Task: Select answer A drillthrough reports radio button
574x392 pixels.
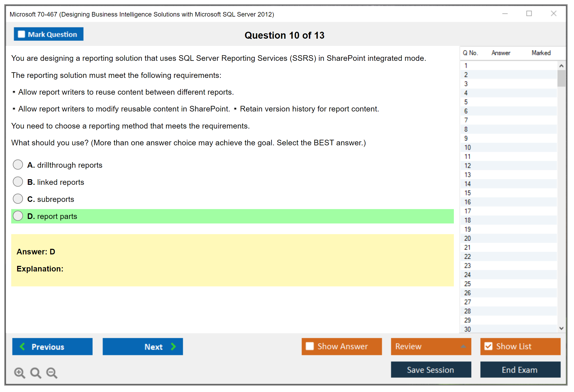Action: (x=18, y=165)
